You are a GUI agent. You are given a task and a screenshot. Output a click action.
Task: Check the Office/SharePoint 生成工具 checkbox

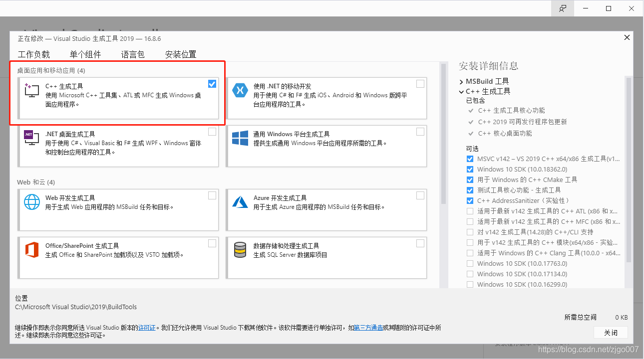point(212,243)
